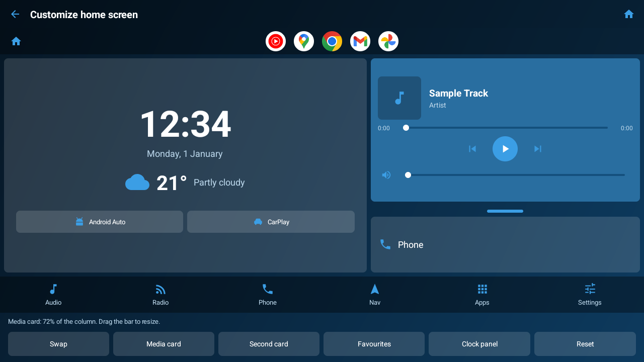Click the Partly cloudy weather text
Image resolution: width=644 pixels, height=362 pixels.
pos(219,183)
